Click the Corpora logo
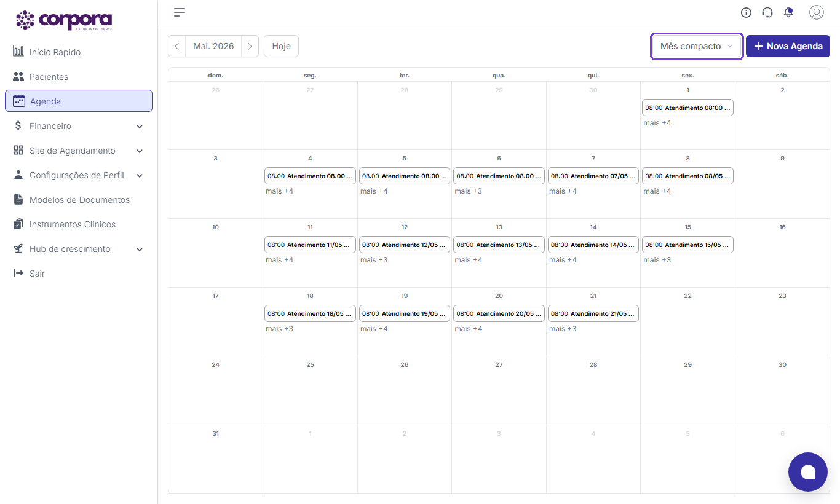Image resolution: width=840 pixels, height=504 pixels. pos(64,20)
